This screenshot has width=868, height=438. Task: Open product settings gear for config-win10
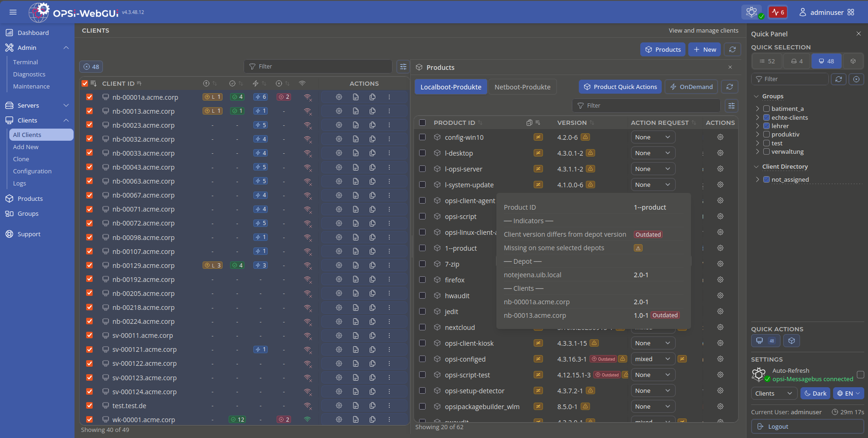click(x=720, y=137)
